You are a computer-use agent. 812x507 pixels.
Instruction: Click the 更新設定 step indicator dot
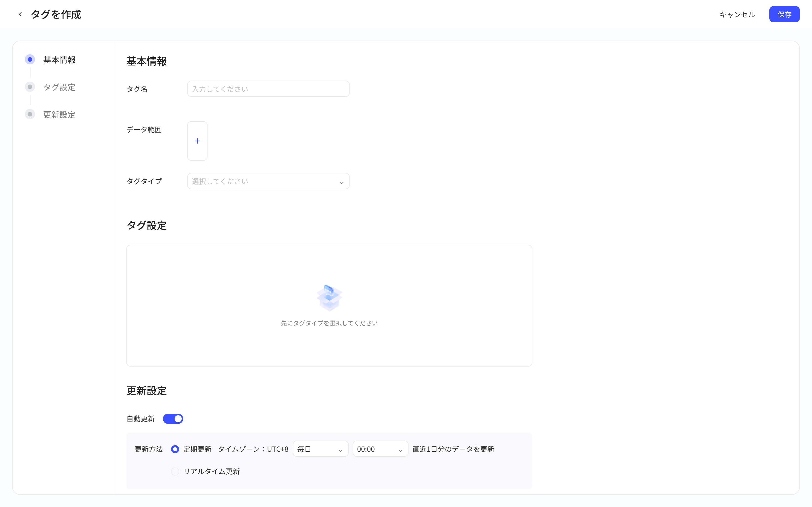30,114
